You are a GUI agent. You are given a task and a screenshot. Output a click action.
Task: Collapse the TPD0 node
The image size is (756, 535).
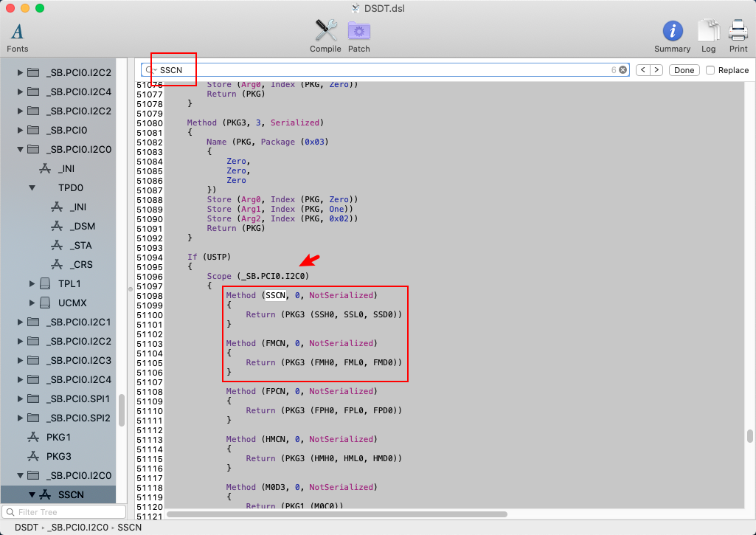tap(32, 187)
